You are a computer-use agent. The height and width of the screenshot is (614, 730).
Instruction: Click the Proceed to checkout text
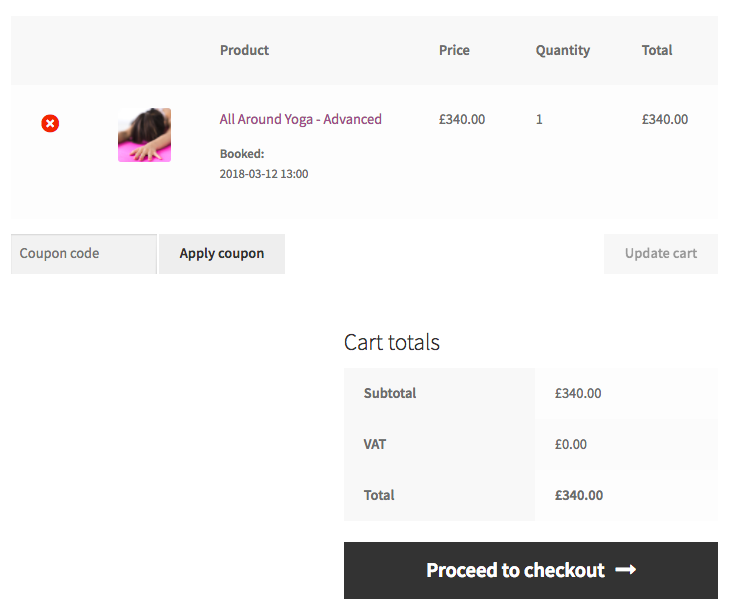click(x=515, y=570)
